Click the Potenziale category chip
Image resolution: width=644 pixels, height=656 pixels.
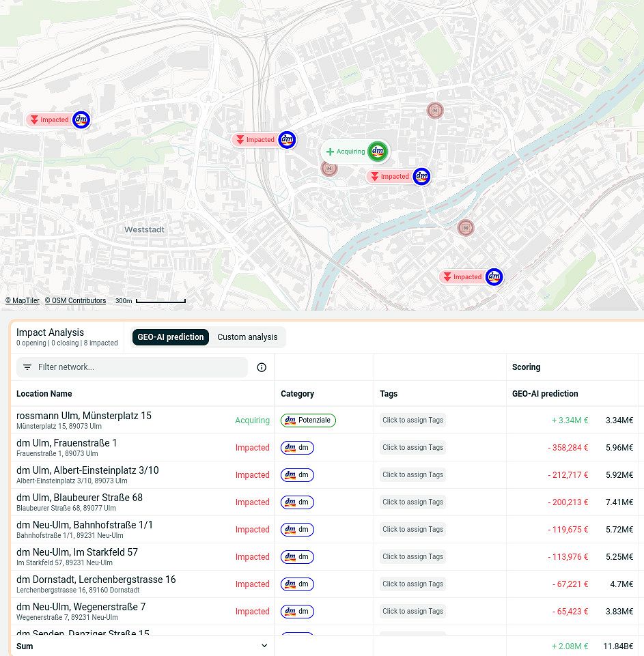point(308,420)
